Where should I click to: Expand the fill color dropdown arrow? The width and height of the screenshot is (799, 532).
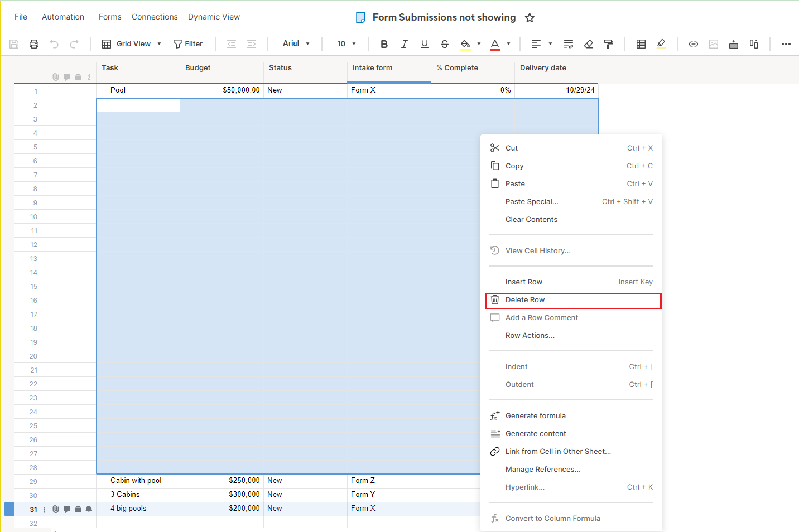[479, 44]
